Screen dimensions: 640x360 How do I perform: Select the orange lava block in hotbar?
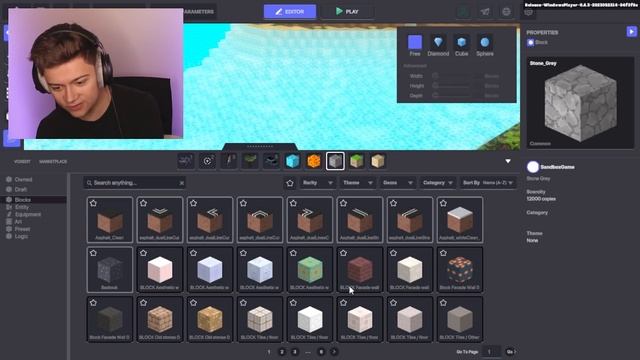[313, 161]
